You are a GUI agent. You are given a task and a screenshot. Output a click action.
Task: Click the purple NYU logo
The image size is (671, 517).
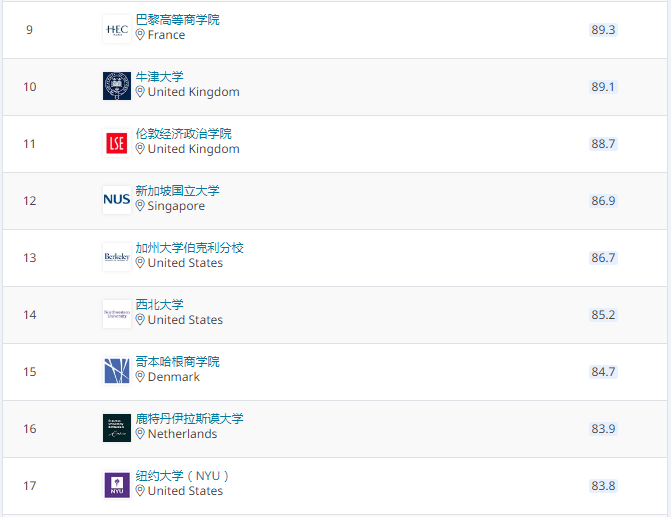coord(117,485)
